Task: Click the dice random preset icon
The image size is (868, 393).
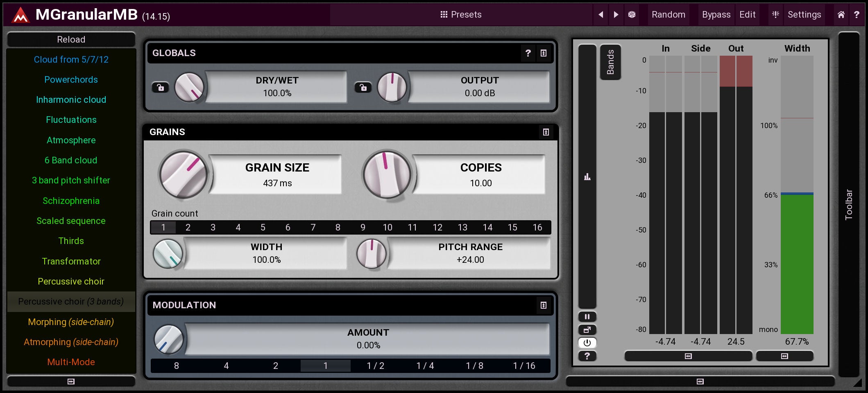Action: coord(632,15)
